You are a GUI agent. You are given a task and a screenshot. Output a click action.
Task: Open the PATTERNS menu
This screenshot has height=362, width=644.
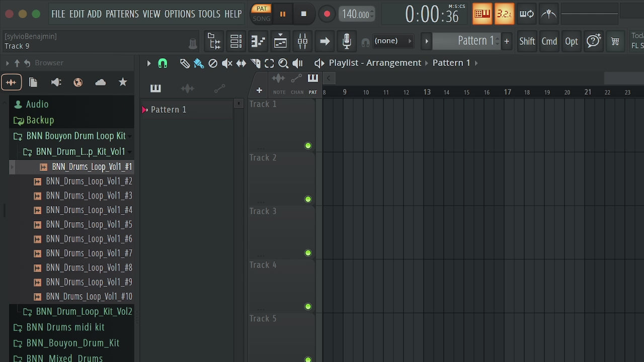(x=122, y=14)
